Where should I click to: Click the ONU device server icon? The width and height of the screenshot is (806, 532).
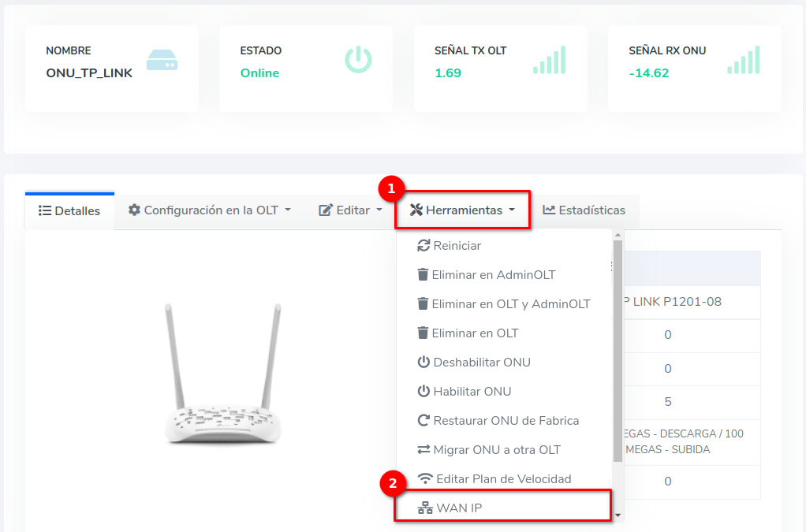(162, 61)
